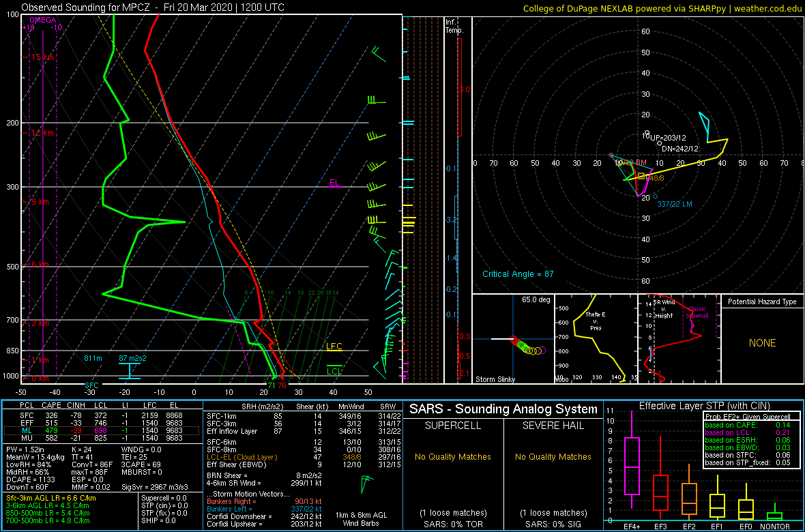Click the 'Bunkers Left =' storm motion line

(263, 508)
